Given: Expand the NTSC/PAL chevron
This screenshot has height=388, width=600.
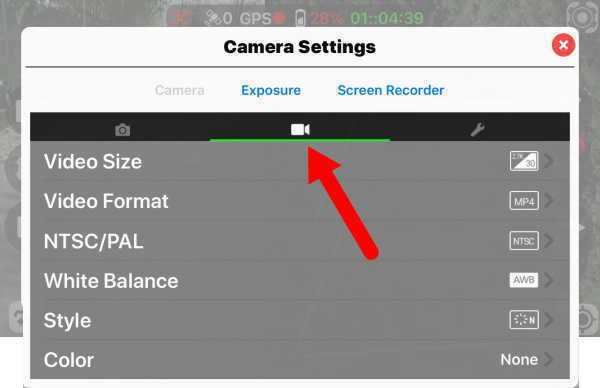Looking at the screenshot, I should [549, 241].
